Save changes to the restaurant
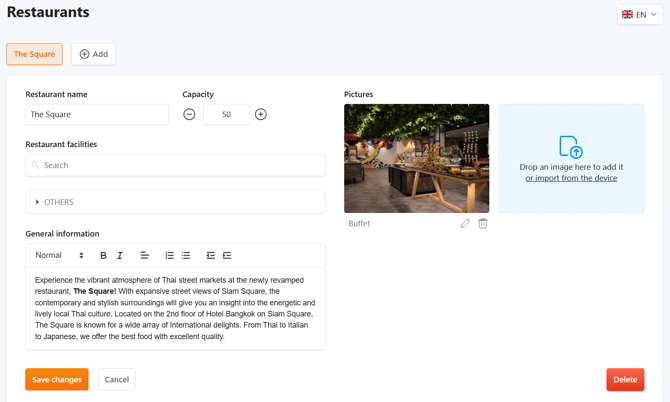The width and height of the screenshot is (670, 402). pyautogui.click(x=57, y=380)
